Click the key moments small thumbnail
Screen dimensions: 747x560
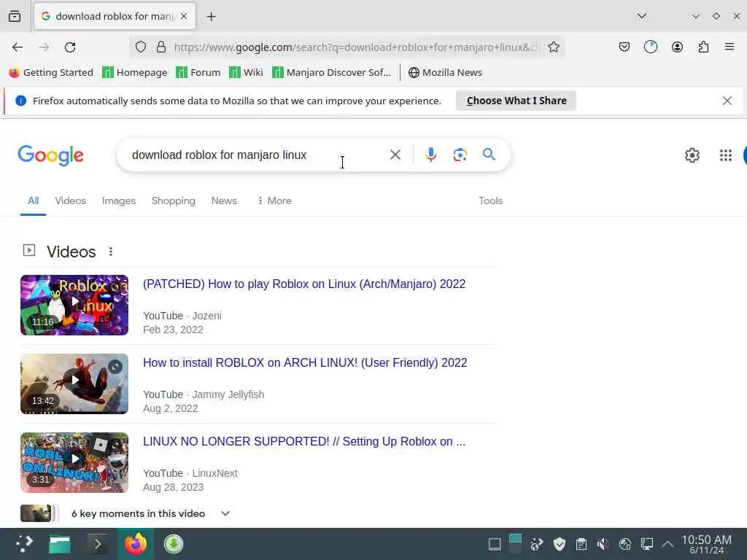point(36,513)
